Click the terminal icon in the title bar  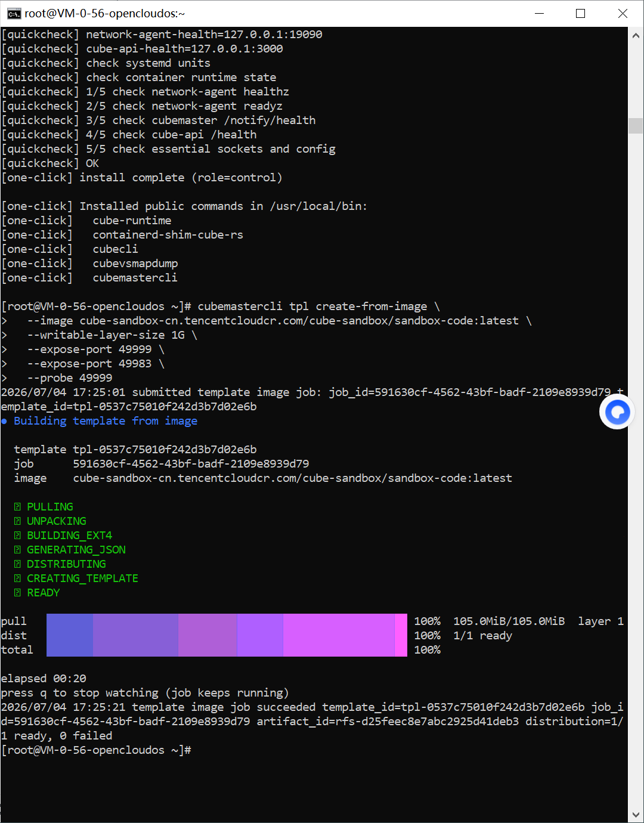14,13
